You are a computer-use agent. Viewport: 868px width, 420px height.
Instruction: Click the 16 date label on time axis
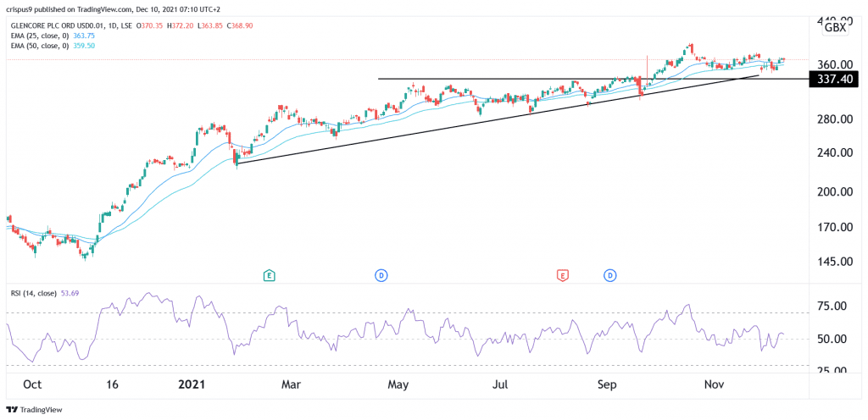113,384
